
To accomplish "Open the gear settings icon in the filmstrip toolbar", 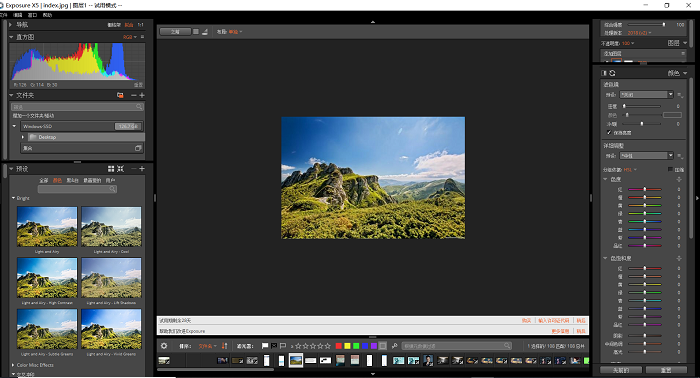I will click(x=164, y=346).
